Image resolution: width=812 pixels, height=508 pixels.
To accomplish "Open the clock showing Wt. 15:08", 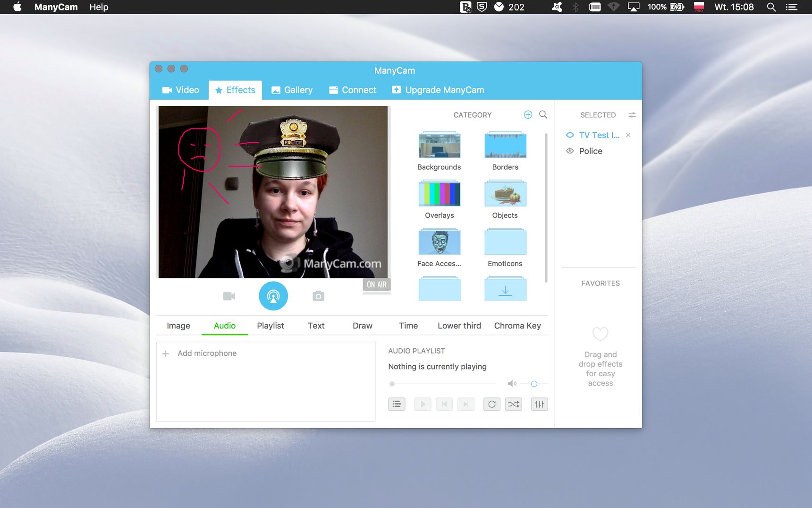I will click(734, 7).
